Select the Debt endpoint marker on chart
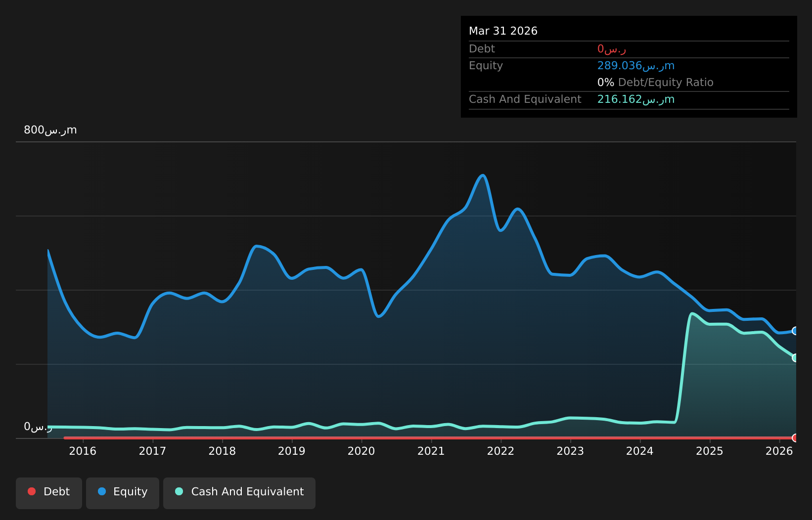This screenshot has height=520, width=812. point(796,437)
